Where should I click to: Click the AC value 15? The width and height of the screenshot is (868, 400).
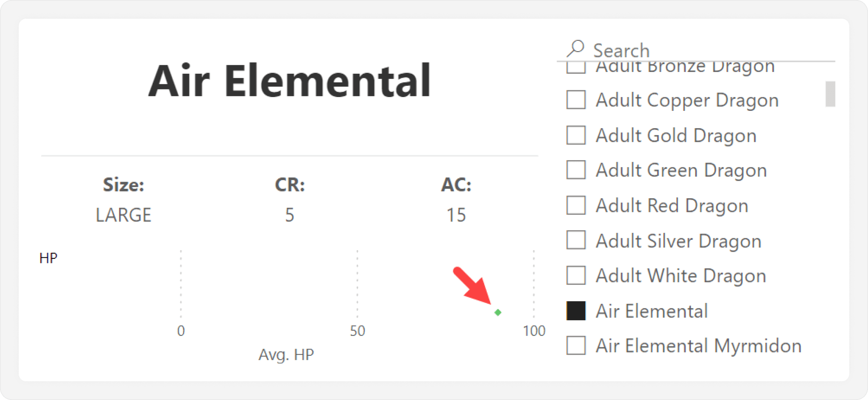456,215
